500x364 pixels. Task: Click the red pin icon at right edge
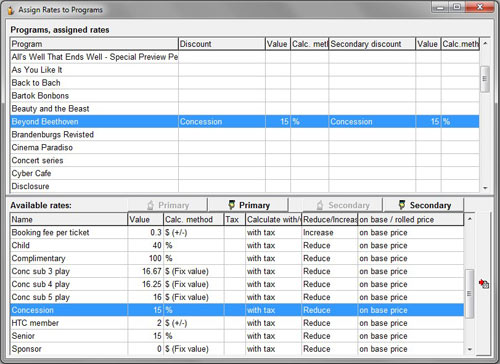tap(484, 284)
